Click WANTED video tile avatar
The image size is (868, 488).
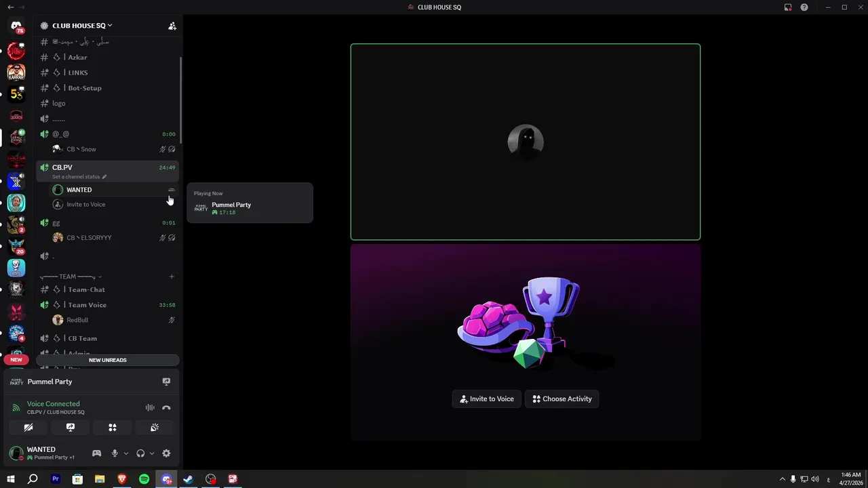pyautogui.click(x=526, y=142)
